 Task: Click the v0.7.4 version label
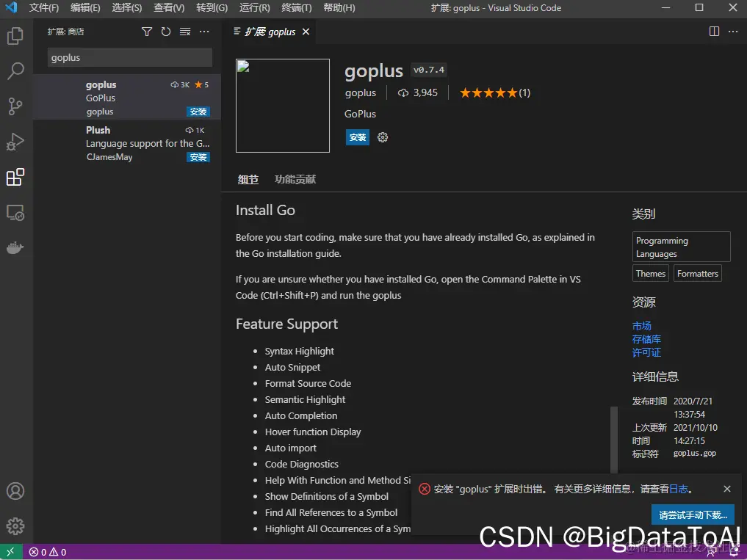pyautogui.click(x=429, y=70)
